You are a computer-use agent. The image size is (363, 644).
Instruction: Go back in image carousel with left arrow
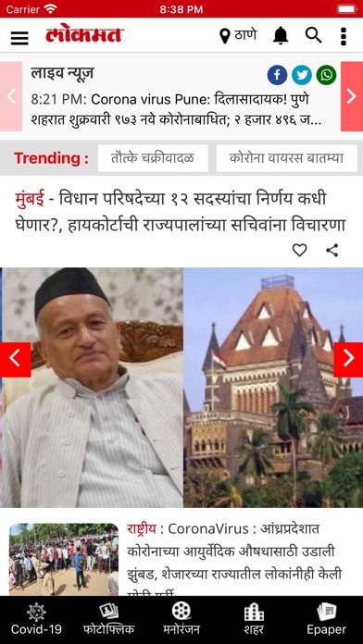(15, 359)
